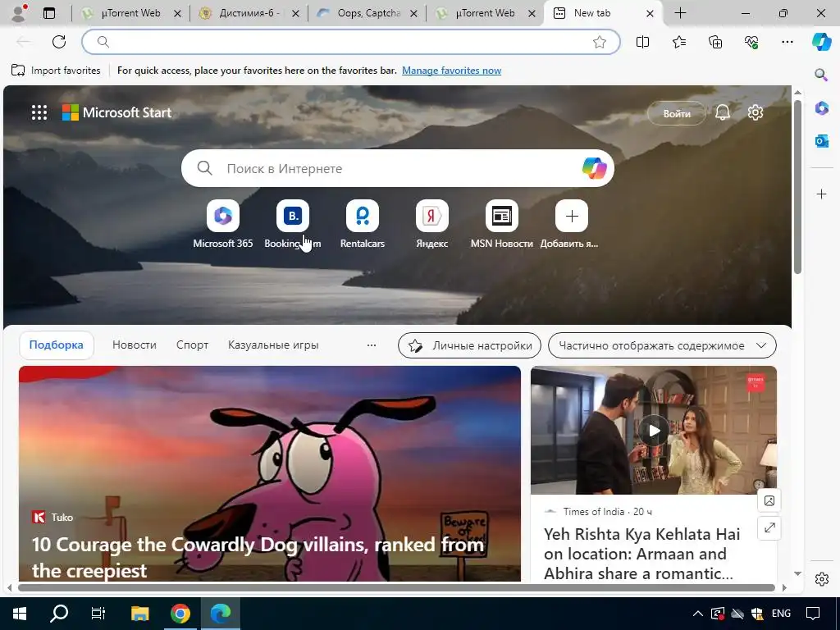Open Личные настройки button
This screenshot has width=840, height=630.
point(469,345)
